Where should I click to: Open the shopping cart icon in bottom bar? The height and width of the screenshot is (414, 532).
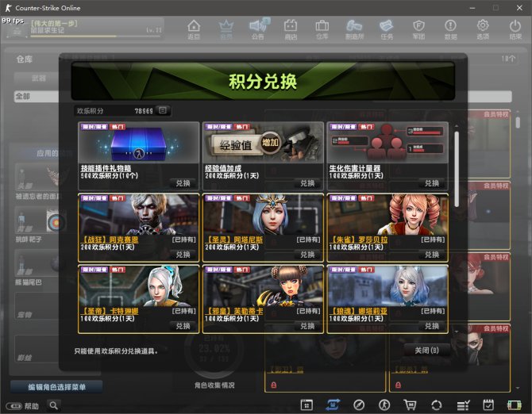click(411, 404)
